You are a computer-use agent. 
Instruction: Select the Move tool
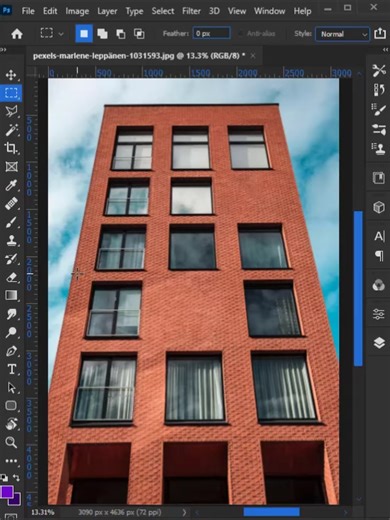tap(11, 75)
